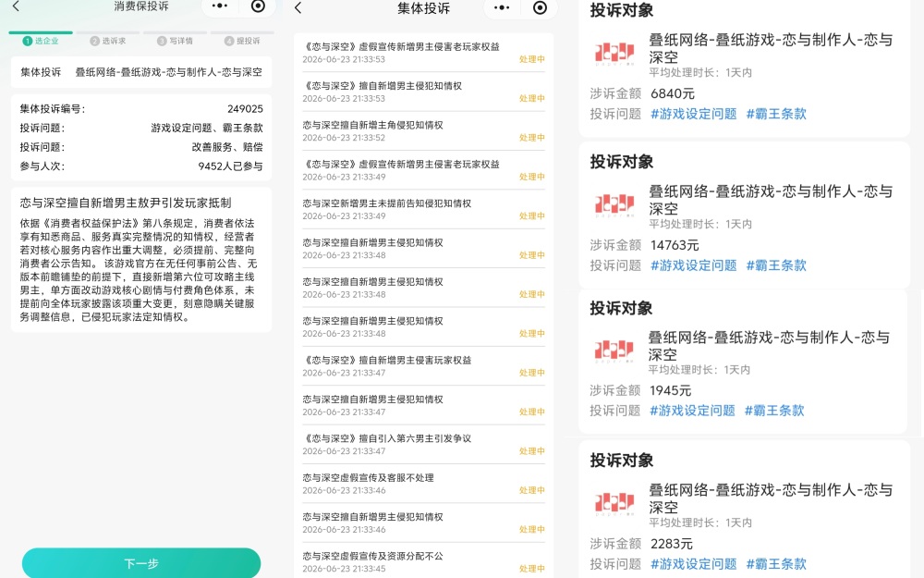The height and width of the screenshot is (578, 924).
Task: Tap the 叠纸 logo on the 2283元 card
Action: click(x=614, y=502)
